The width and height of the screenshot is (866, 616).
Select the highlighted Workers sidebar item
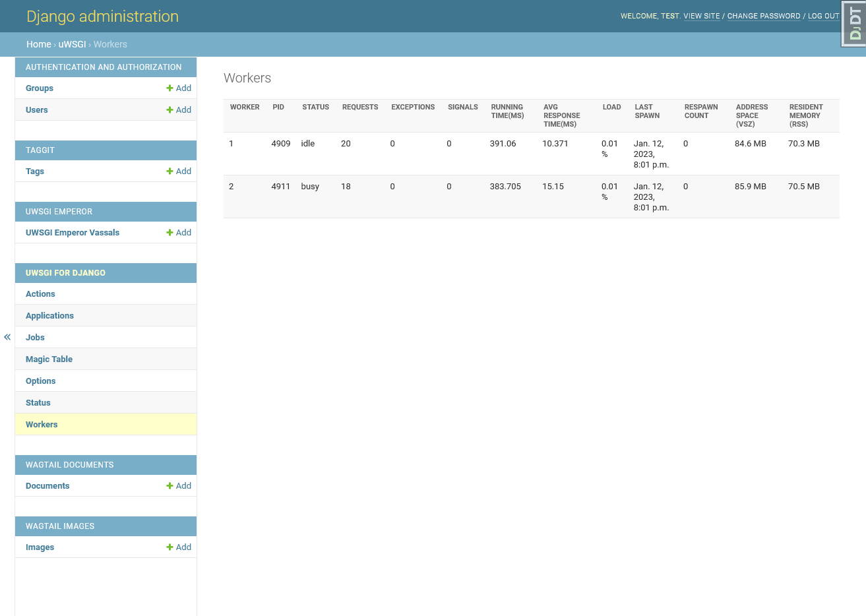[42, 425]
